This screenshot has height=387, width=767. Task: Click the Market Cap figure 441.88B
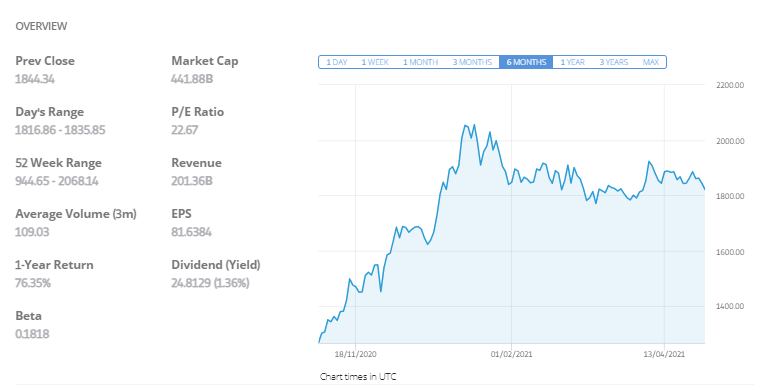192,79
